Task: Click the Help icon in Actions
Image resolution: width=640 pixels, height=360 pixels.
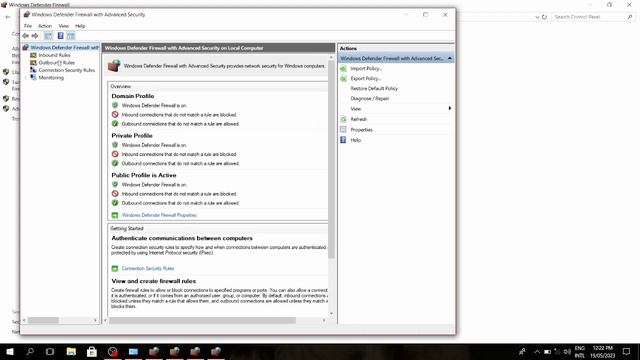Action: pyautogui.click(x=343, y=140)
